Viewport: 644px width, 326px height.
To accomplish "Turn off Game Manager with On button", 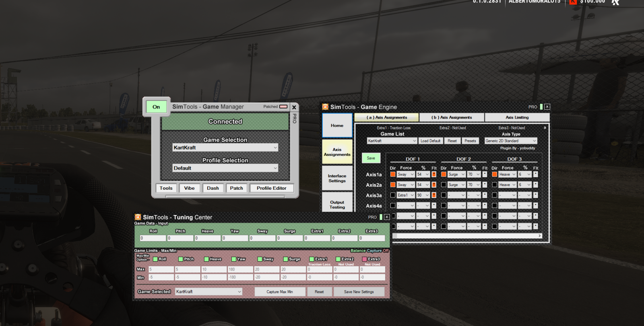I will 156,107.
